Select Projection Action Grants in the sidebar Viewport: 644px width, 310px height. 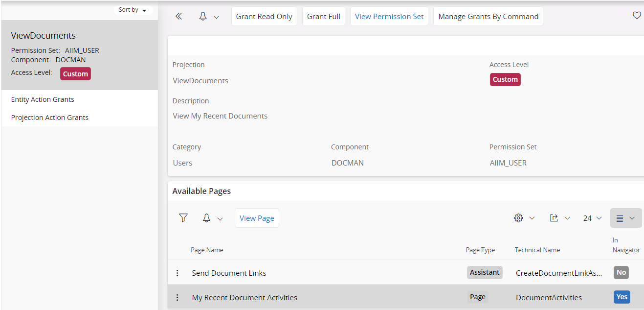50,117
